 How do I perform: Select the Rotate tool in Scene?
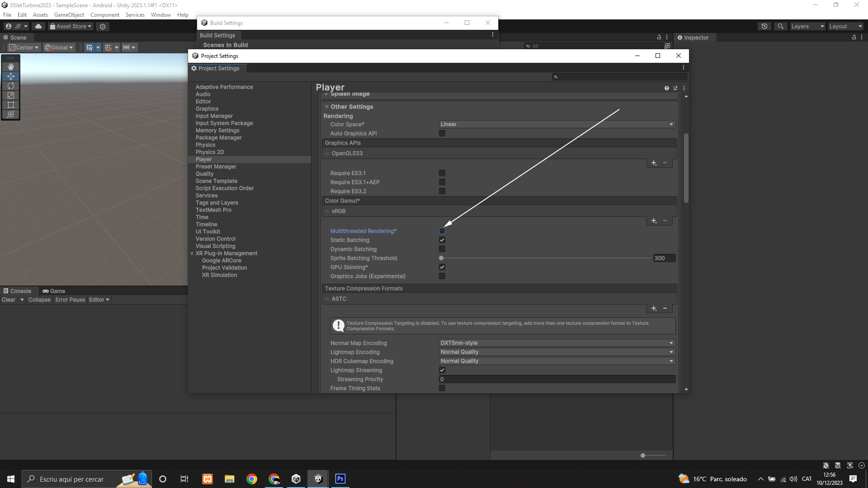(11, 86)
